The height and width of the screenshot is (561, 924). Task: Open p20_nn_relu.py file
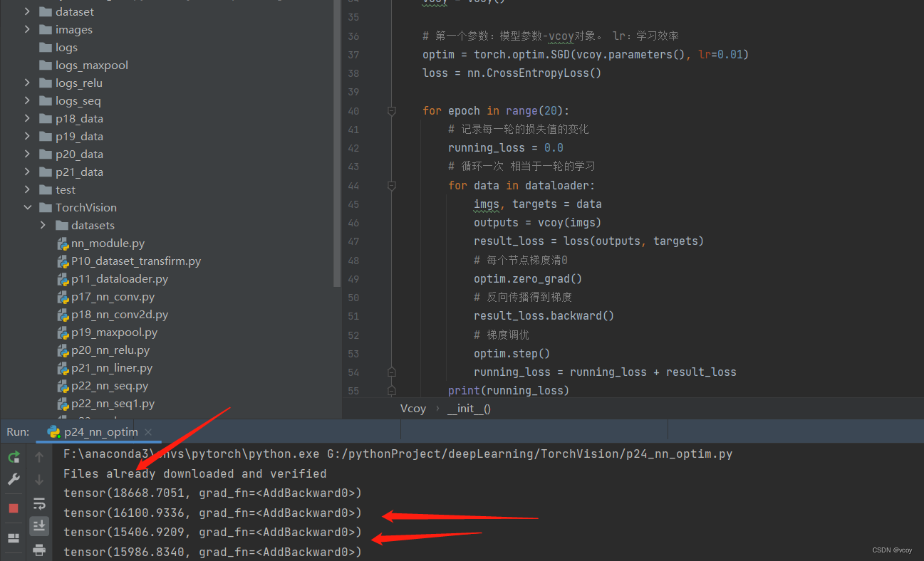(x=110, y=350)
